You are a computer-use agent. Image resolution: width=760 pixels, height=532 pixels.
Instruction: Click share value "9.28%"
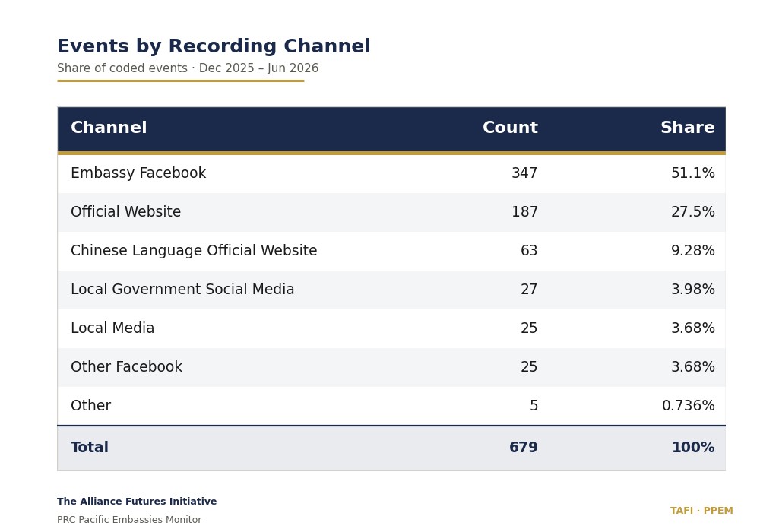click(x=692, y=251)
